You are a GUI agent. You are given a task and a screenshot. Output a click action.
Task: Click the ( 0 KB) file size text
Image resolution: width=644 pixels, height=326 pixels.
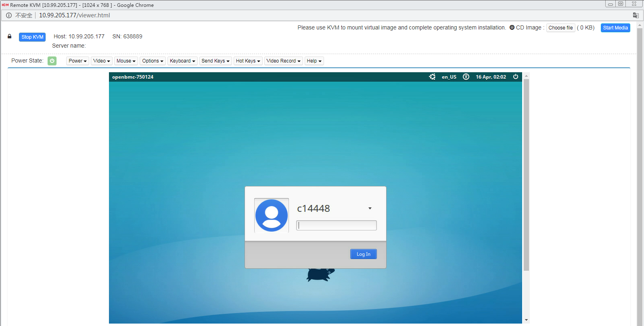pyautogui.click(x=586, y=27)
